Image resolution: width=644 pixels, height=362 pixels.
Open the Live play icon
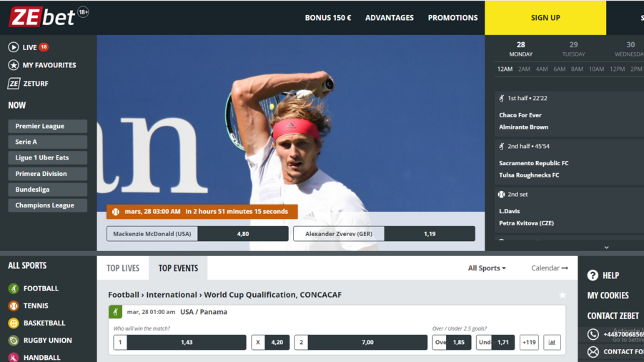(14, 47)
